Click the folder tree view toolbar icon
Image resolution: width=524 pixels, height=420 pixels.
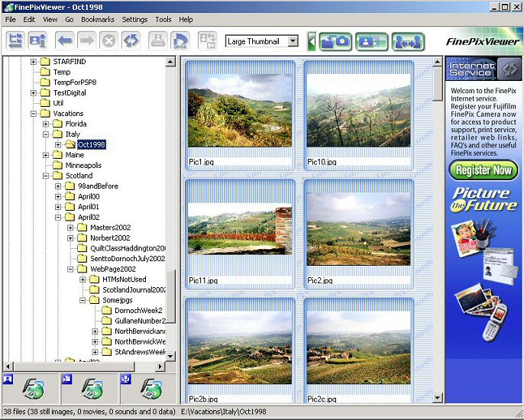click(x=16, y=41)
